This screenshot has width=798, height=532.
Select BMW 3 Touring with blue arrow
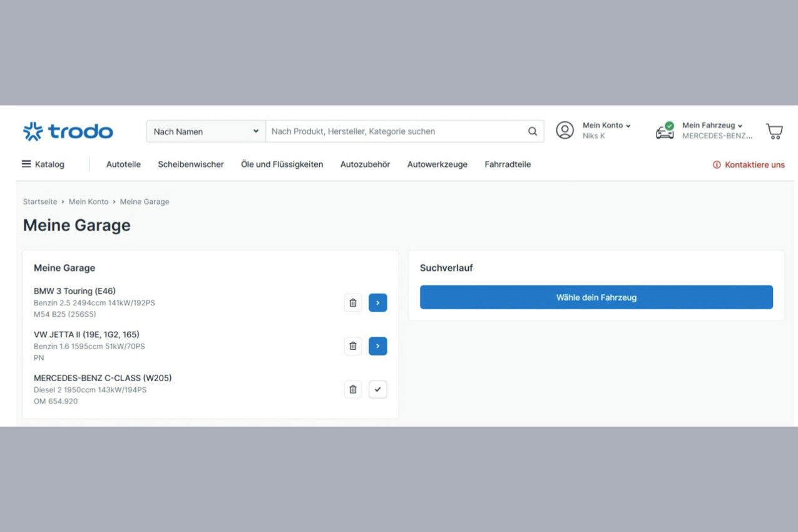pos(377,303)
